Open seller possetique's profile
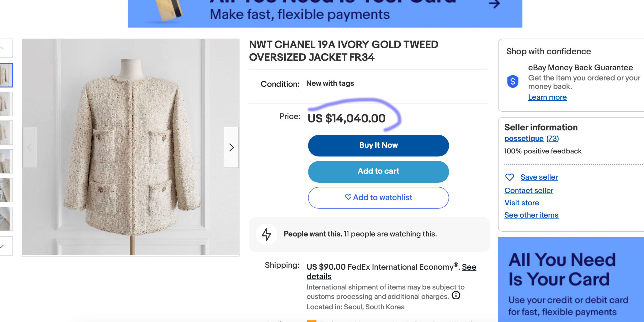This screenshot has height=322, width=644. click(524, 139)
